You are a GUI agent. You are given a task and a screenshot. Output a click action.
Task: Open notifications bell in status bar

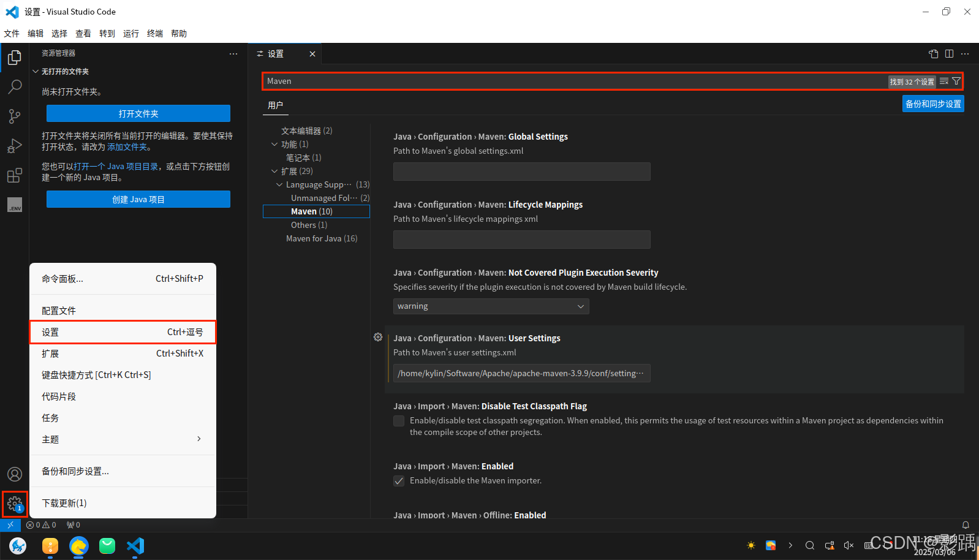966,525
